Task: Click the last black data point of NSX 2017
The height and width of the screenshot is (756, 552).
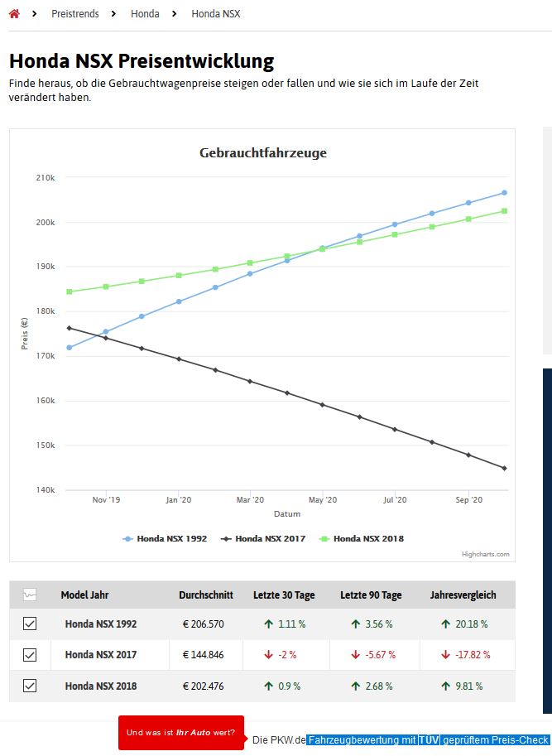Action: coord(504,468)
